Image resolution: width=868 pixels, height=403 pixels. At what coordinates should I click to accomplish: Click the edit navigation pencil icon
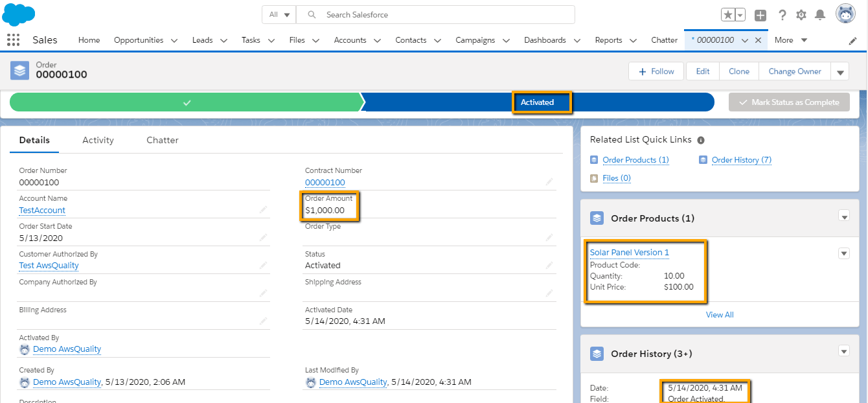(853, 40)
